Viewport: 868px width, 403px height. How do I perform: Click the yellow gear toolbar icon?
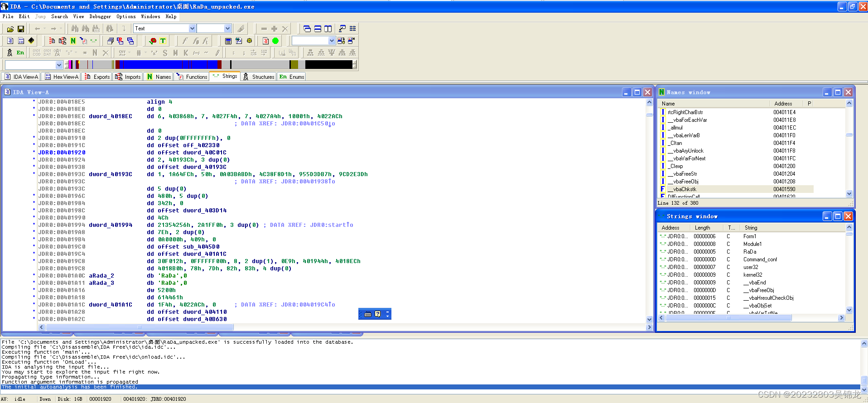coord(249,41)
